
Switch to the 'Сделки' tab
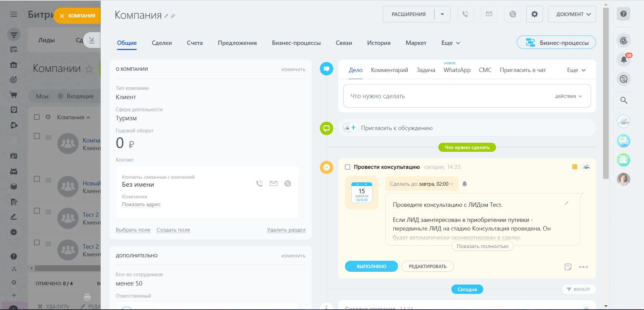coord(161,43)
